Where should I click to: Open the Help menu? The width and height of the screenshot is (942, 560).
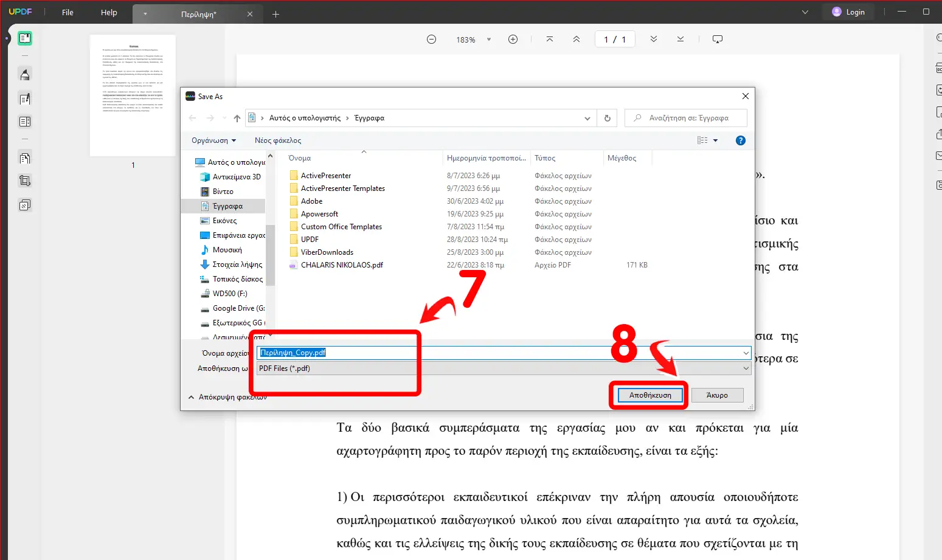pyautogui.click(x=109, y=12)
